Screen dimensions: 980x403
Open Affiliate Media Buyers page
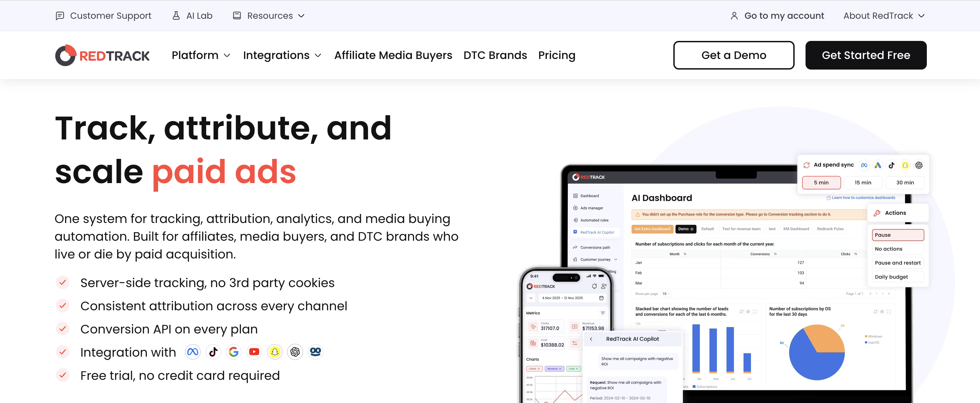393,55
